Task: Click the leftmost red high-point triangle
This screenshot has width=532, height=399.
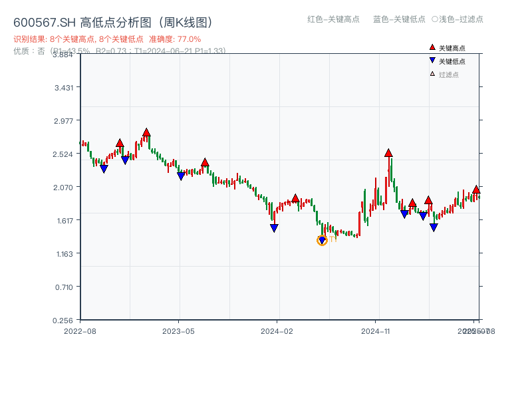Action: 120,143
